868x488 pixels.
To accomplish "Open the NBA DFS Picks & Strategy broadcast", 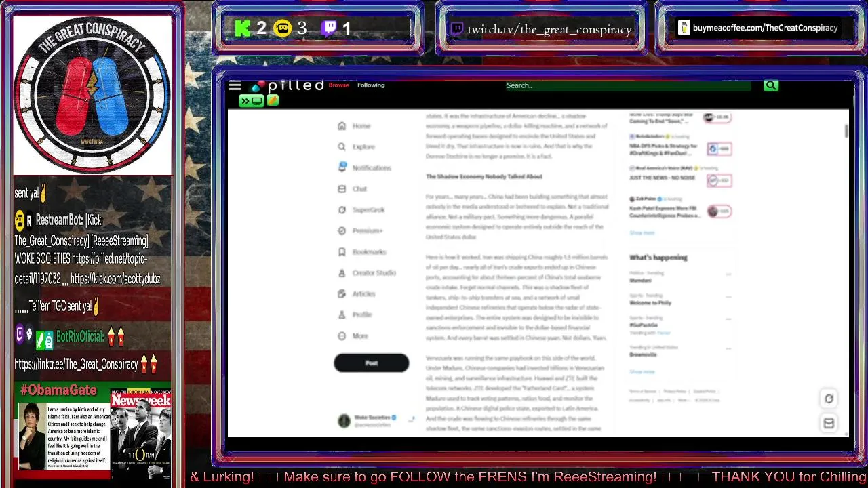I will tap(663, 149).
